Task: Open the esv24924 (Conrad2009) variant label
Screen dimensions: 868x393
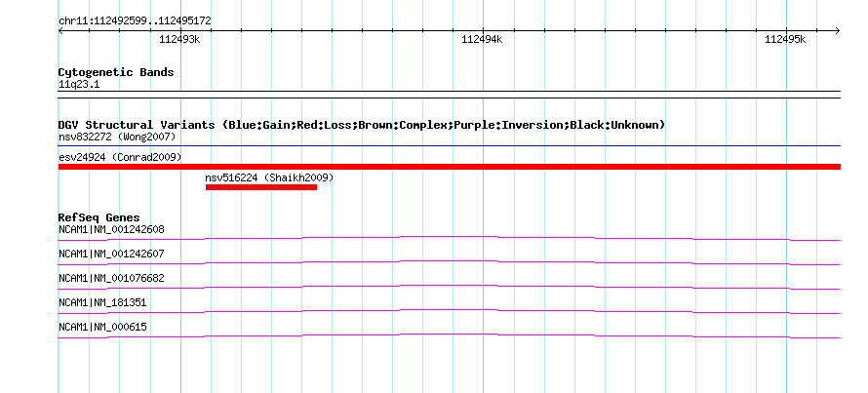Action: (120, 157)
